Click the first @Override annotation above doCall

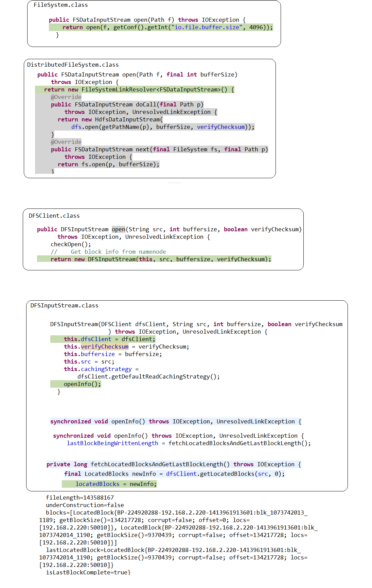[x=66, y=97]
